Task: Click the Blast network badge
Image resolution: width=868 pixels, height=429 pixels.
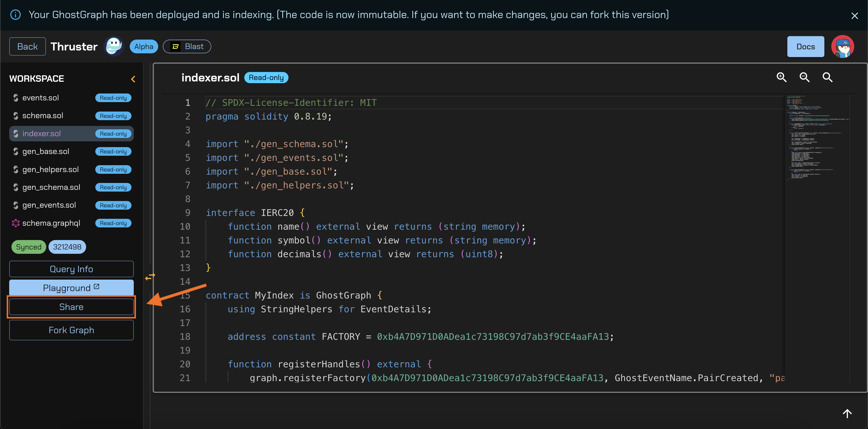Action: pos(187,46)
